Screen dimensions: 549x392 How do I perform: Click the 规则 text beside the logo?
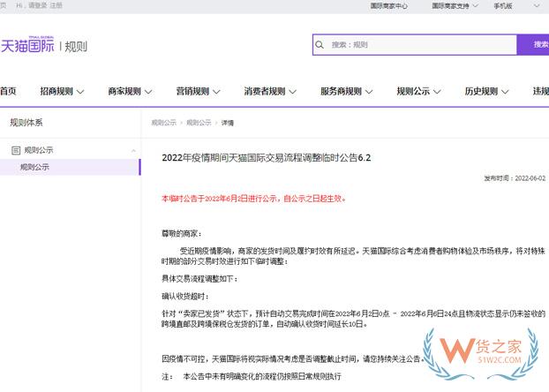(76, 46)
